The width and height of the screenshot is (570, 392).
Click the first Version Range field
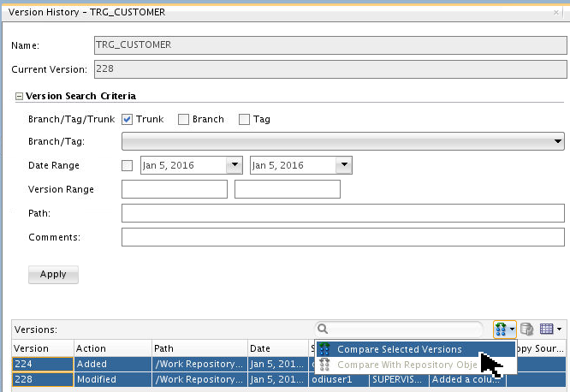click(x=175, y=189)
